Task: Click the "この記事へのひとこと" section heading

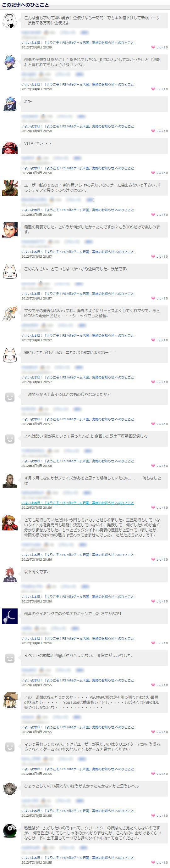Action: (25, 5)
